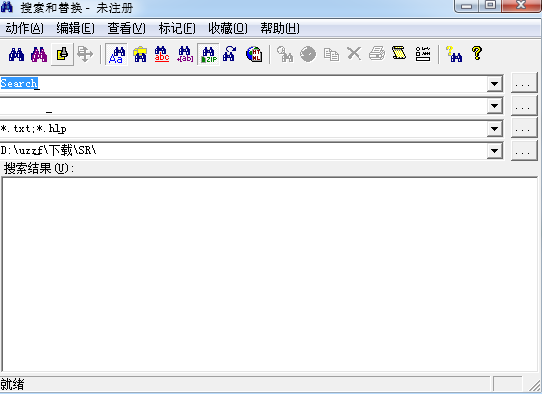Toggle case sensitive search (Aa icon)
This screenshot has width=542, height=394.
116,54
